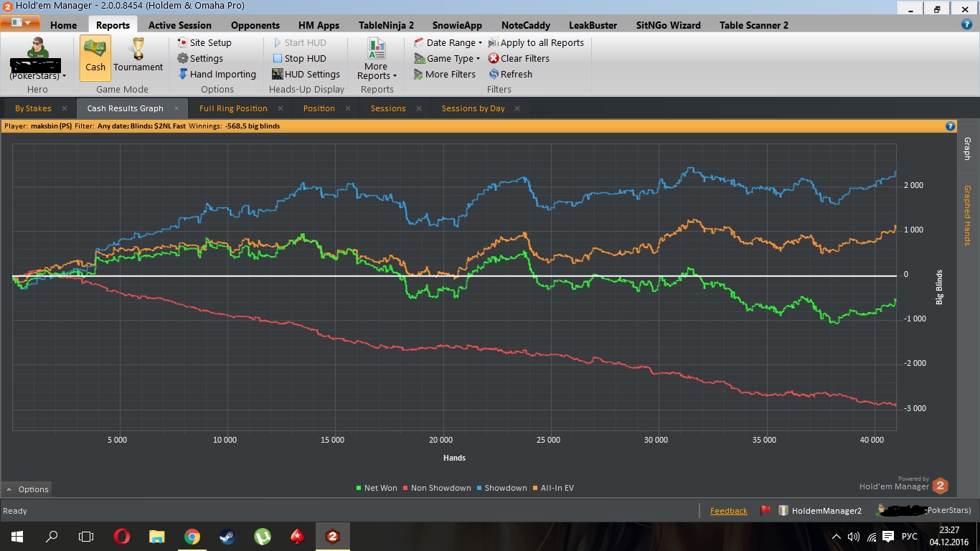
Task: Select the TableNinja 2 tab
Action: 387,25
